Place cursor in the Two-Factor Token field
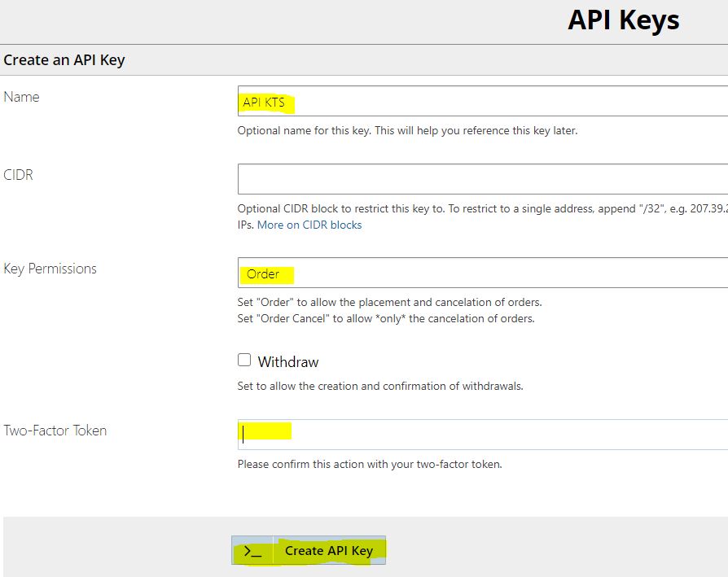The width and height of the screenshot is (728, 577). (482, 434)
